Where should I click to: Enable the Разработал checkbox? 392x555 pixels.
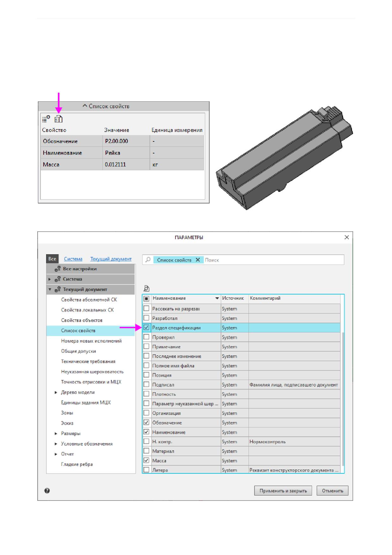point(146,318)
